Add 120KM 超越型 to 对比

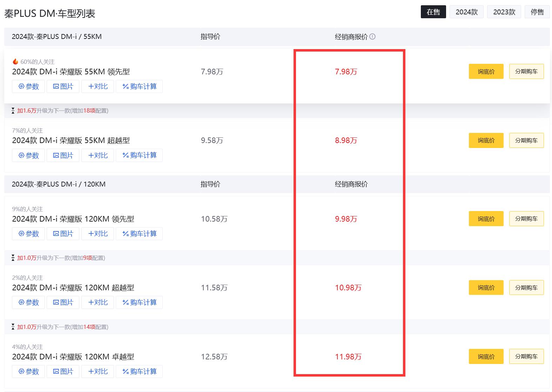pyautogui.click(x=97, y=302)
